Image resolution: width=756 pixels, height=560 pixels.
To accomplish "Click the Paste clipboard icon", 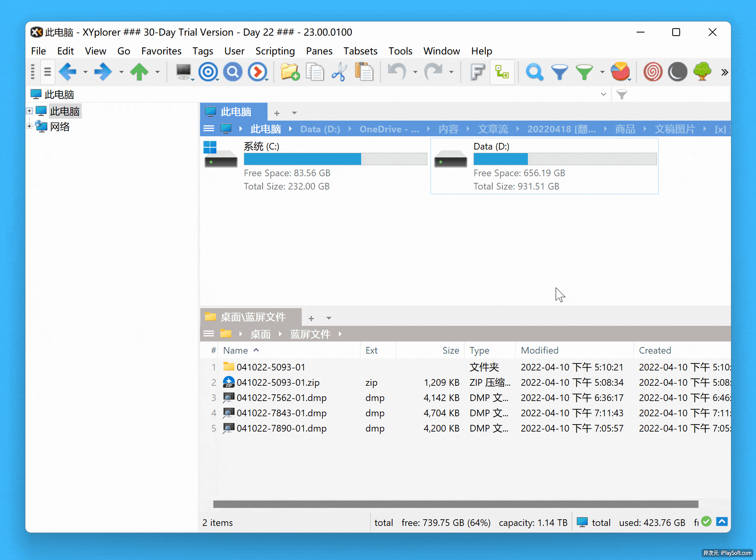I will 364,72.
